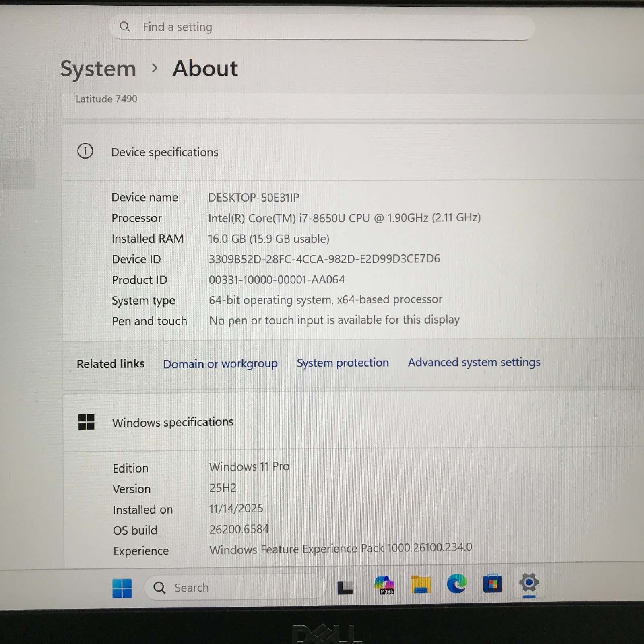This screenshot has width=644, height=644.
Task: Click the Device specifications info icon
Action: coord(85,151)
